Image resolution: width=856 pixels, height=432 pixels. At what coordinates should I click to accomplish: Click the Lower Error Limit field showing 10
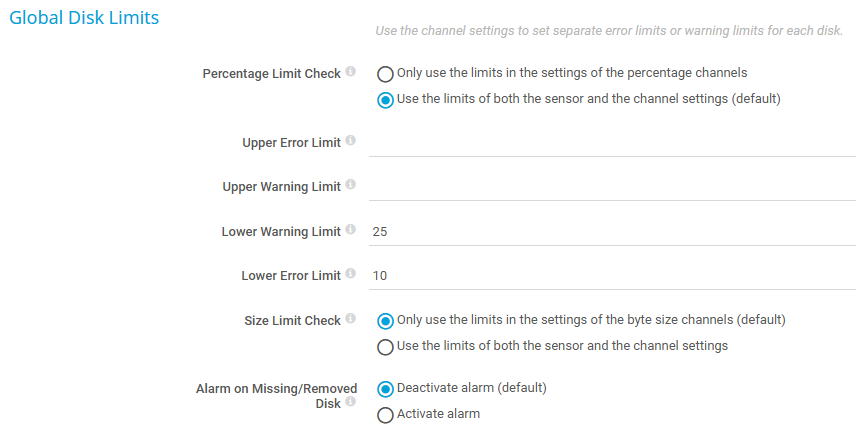pos(611,275)
